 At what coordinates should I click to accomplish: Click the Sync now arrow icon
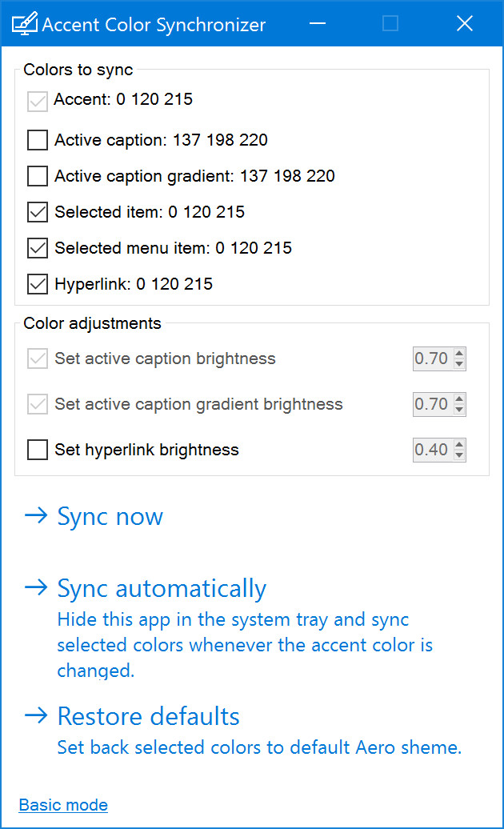36,515
